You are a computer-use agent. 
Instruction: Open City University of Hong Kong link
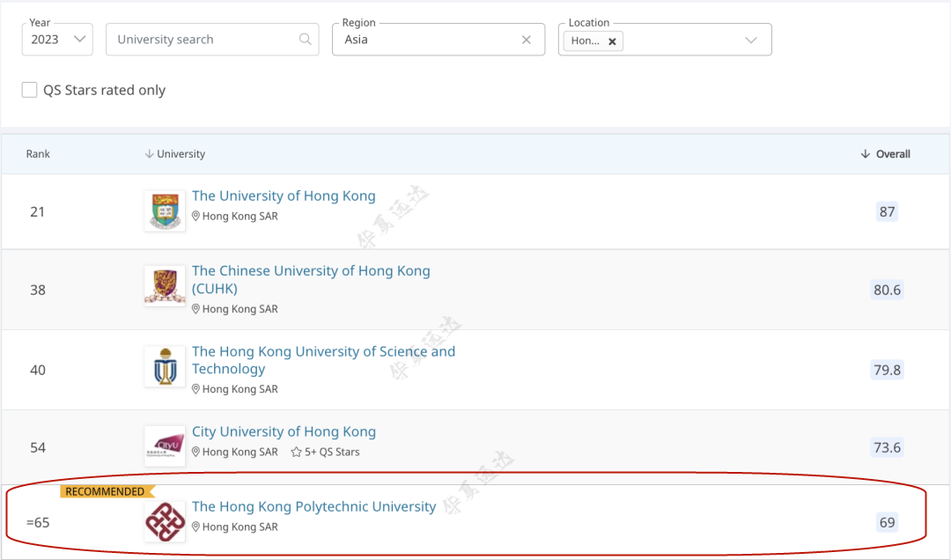click(284, 431)
